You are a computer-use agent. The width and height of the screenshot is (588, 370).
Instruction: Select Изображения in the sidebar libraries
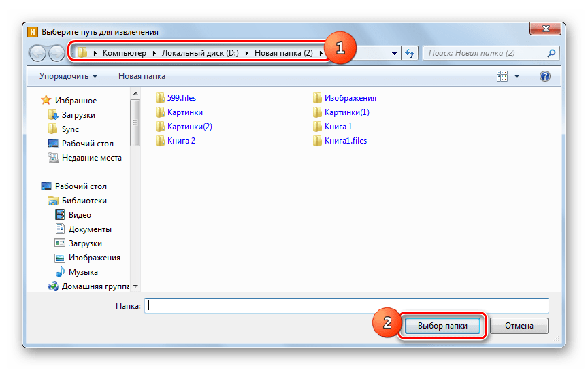pos(95,257)
